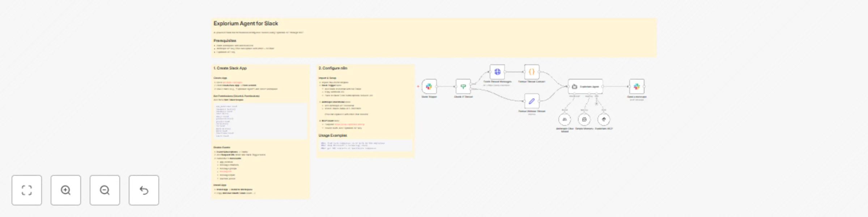Select the Slack Trigger node

click(x=429, y=86)
